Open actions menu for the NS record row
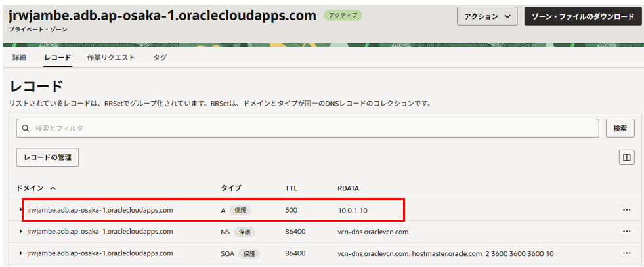This screenshot has width=644, height=267. (x=626, y=232)
